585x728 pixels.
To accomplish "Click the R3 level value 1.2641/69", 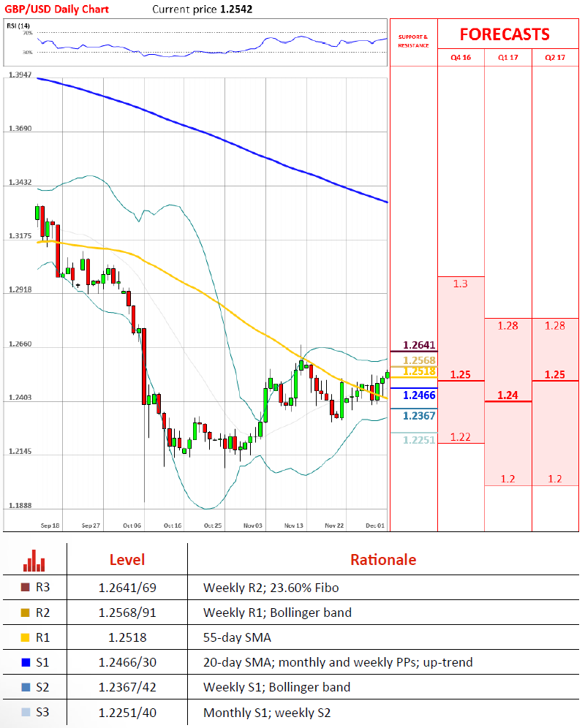I will click(x=127, y=588).
